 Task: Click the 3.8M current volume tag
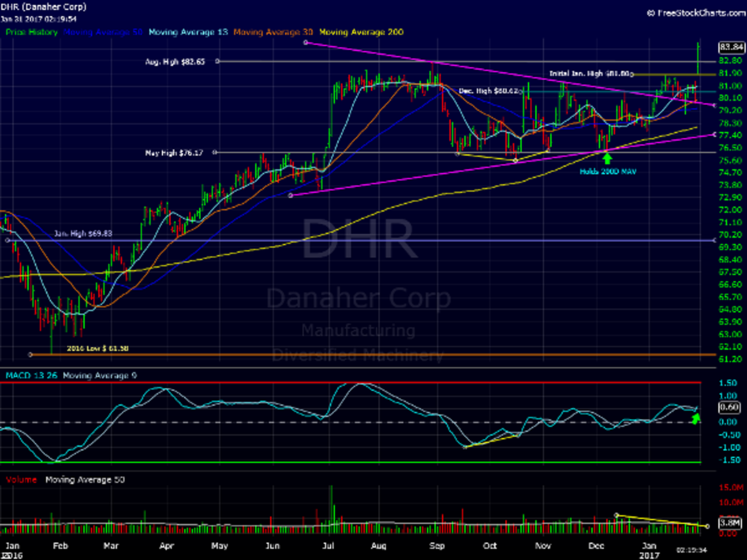730,524
